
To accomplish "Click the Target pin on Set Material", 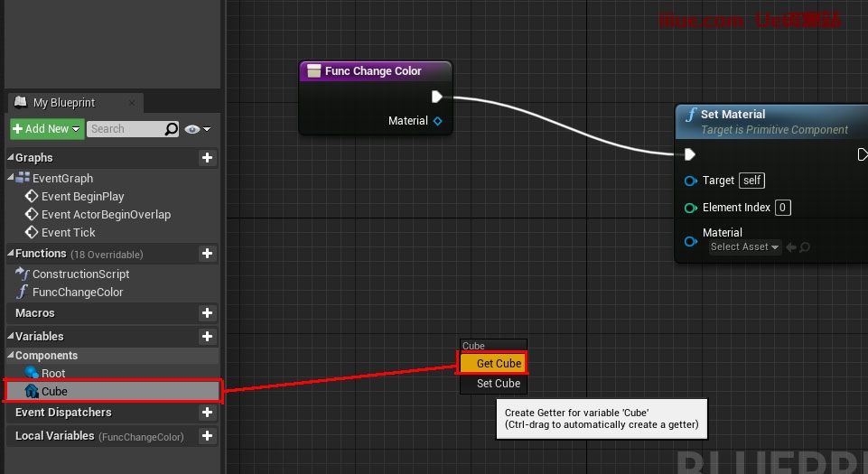I will pos(691,181).
